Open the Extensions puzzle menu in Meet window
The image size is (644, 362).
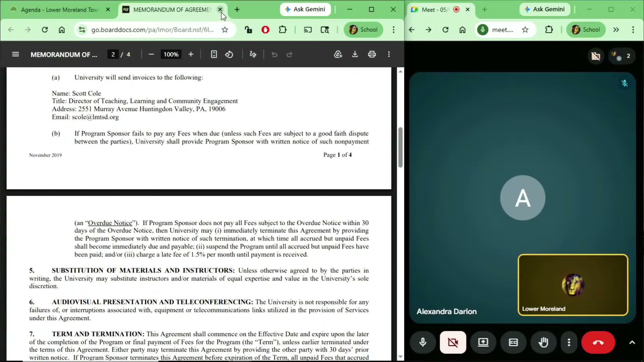(x=549, y=30)
